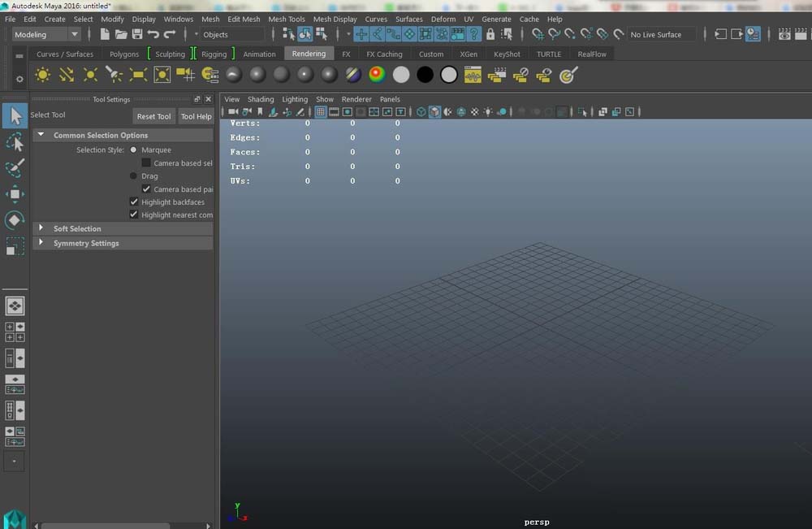
Task: Create point light from Rendering shelf
Action: coord(90,75)
